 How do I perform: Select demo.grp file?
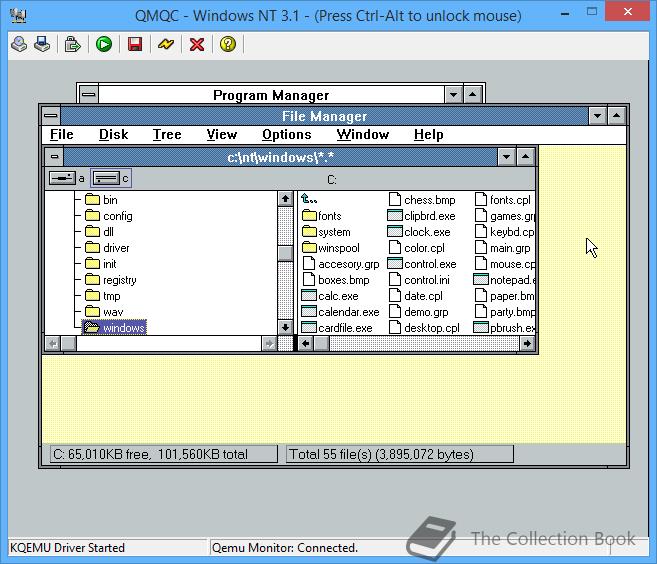point(419,312)
